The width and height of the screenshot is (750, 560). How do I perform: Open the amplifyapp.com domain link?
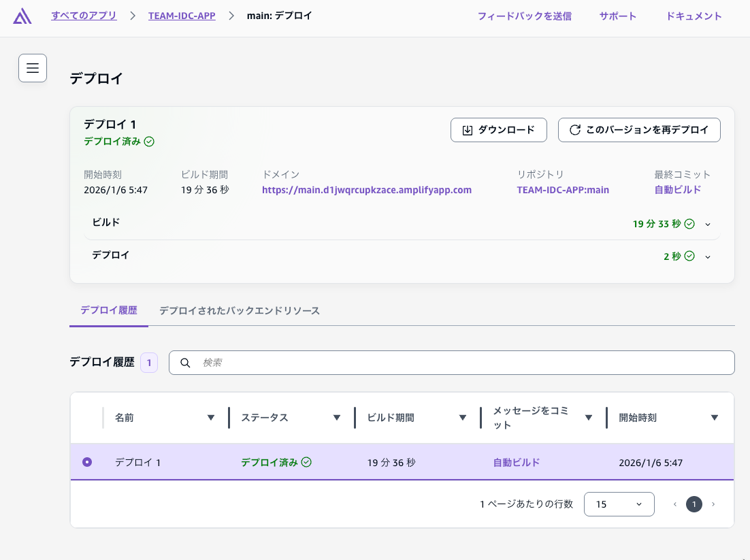[x=367, y=190]
